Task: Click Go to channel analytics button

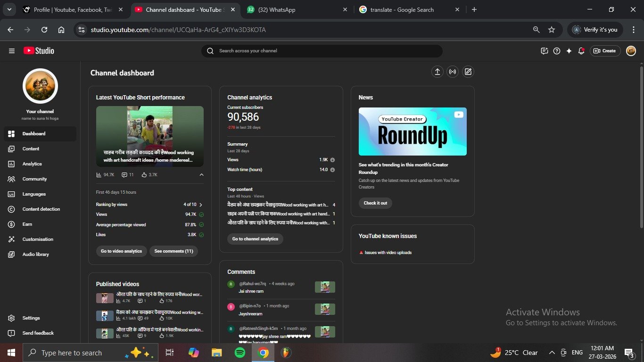Action: click(x=255, y=239)
